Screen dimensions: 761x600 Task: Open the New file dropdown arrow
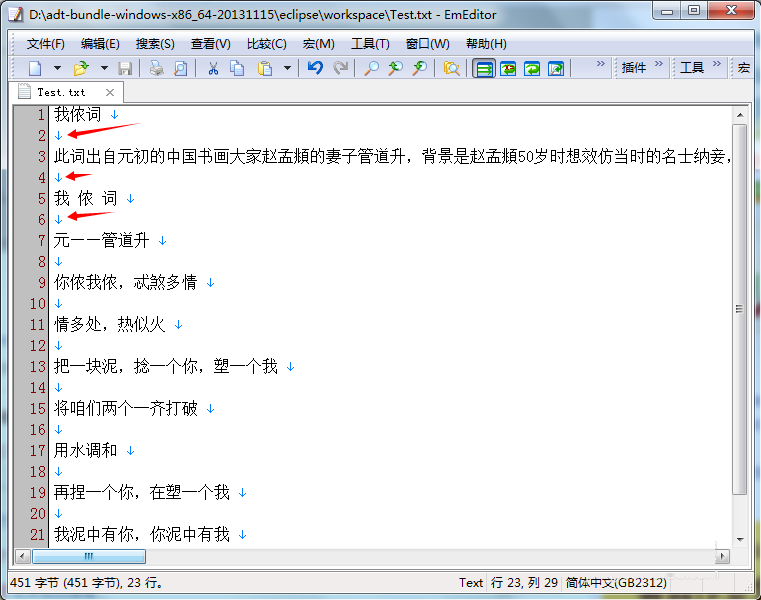(x=57, y=68)
